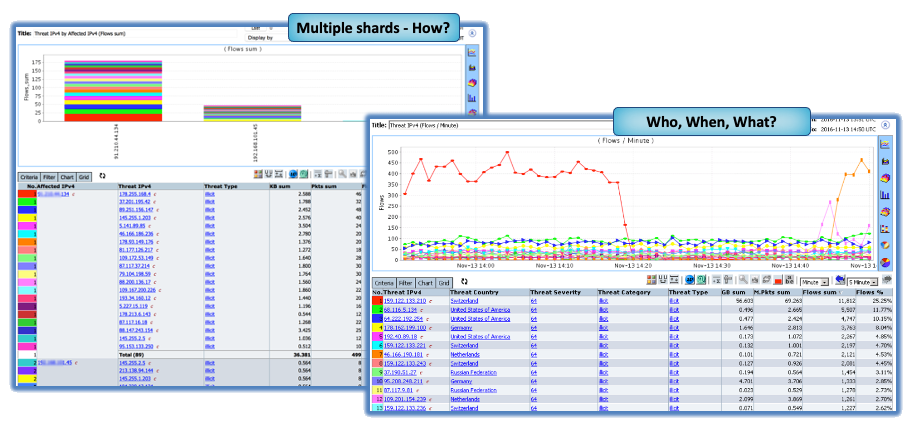The height and width of the screenshot is (428, 912).
Task: Click magnifier icon in Flows / Minute toolbar
Action: [x=744, y=280]
